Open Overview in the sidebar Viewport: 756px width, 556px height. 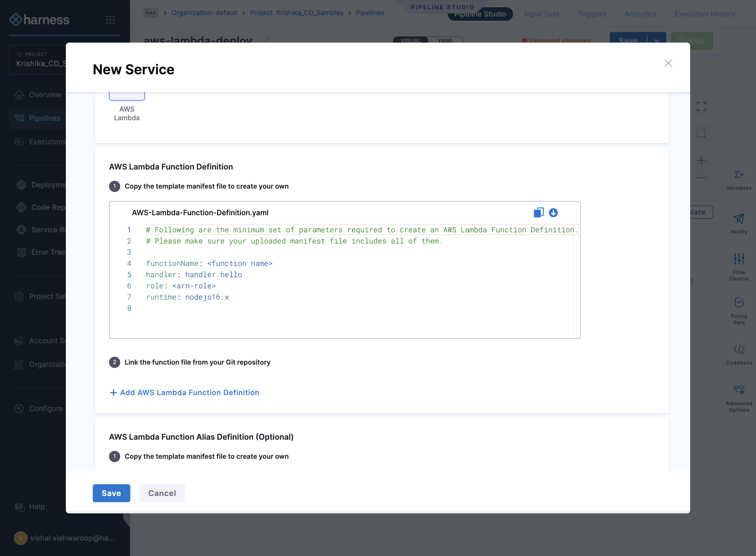tap(38, 95)
